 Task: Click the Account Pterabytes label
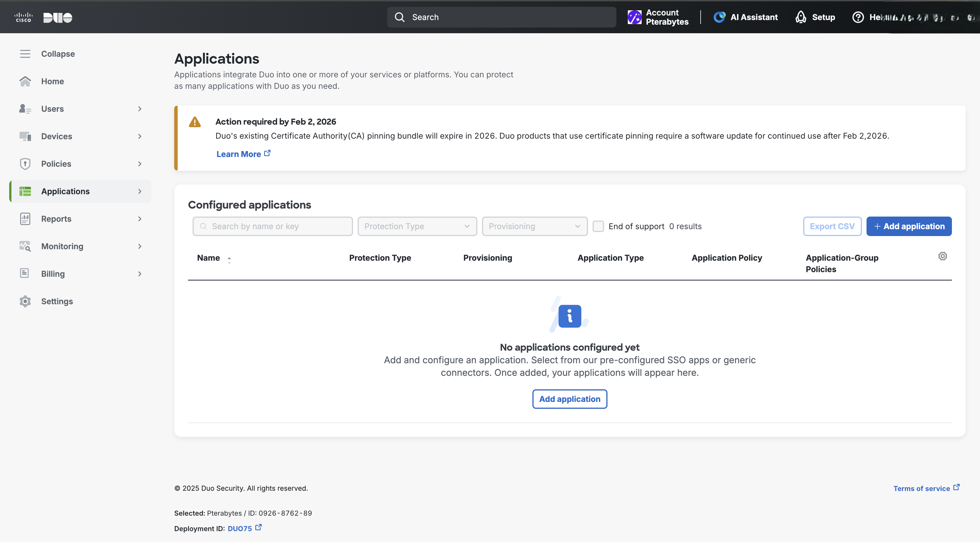pyautogui.click(x=667, y=17)
